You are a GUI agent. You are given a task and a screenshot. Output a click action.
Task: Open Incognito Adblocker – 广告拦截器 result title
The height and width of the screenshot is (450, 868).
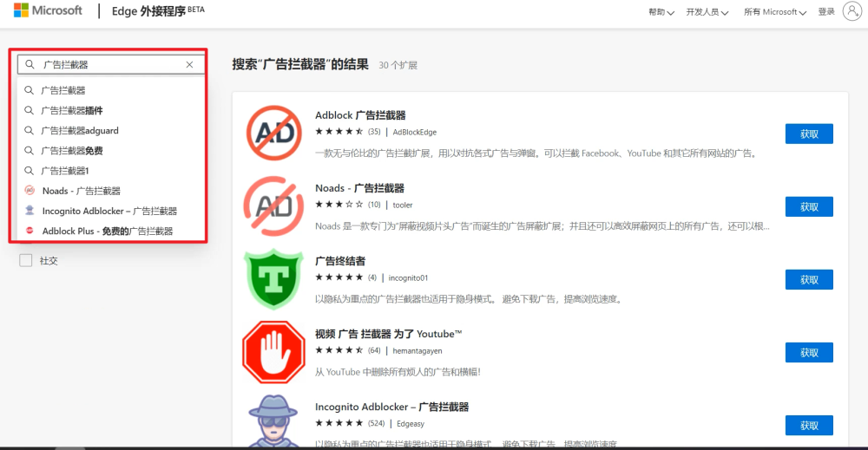392,407
